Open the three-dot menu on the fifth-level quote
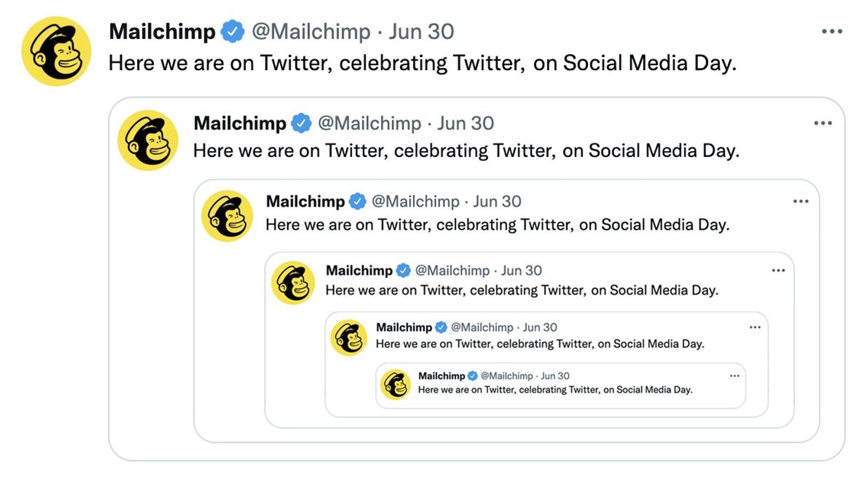This screenshot has width=868, height=483. click(x=754, y=327)
